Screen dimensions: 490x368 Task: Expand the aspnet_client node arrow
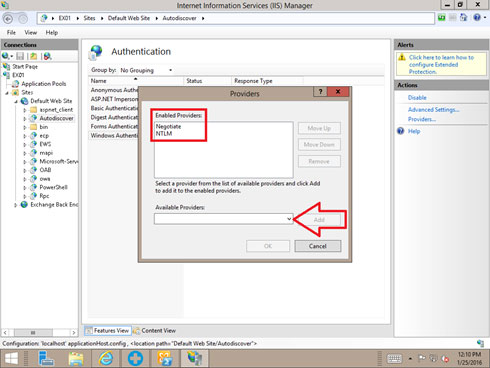25,110
